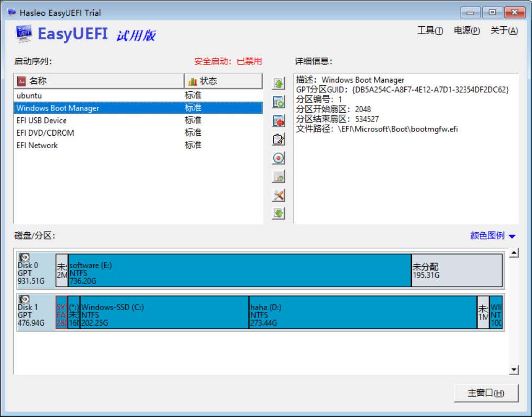Select the ubuntu boot entry

coord(138,95)
